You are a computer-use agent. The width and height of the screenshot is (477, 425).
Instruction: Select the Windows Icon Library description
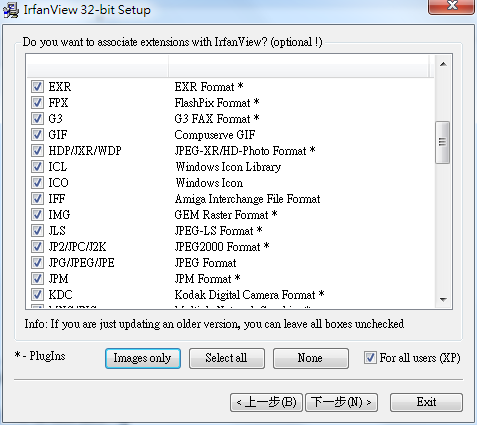coord(228,167)
